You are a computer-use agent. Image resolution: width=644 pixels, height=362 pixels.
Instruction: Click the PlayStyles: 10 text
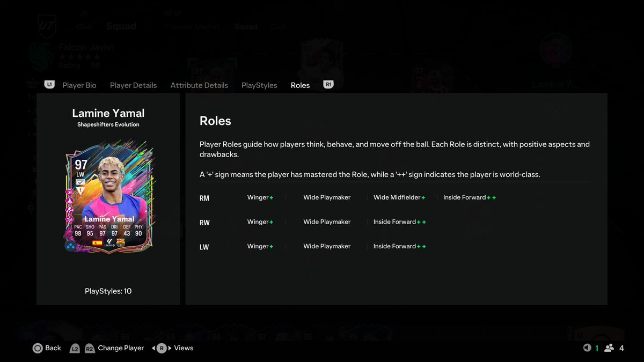(x=108, y=291)
